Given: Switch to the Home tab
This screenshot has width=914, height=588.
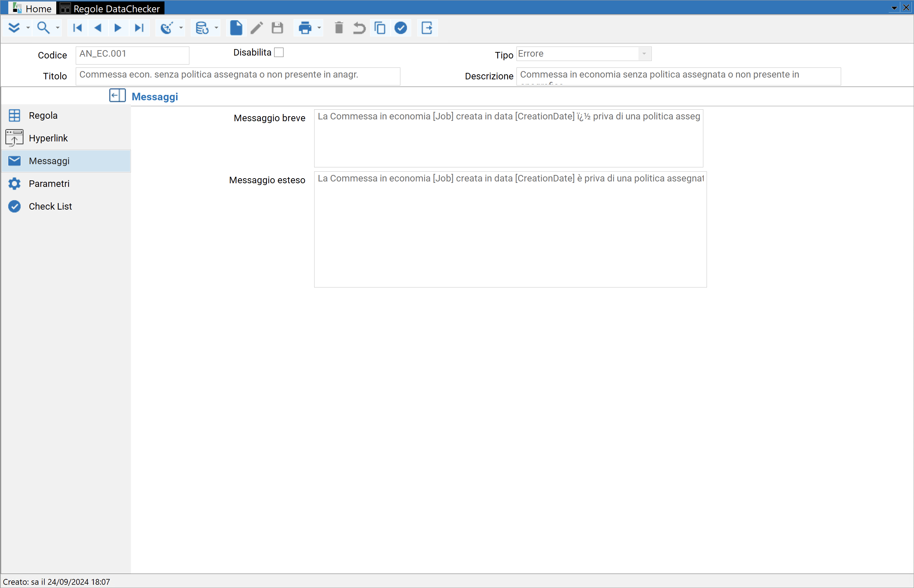Looking at the screenshot, I should point(32,8).
